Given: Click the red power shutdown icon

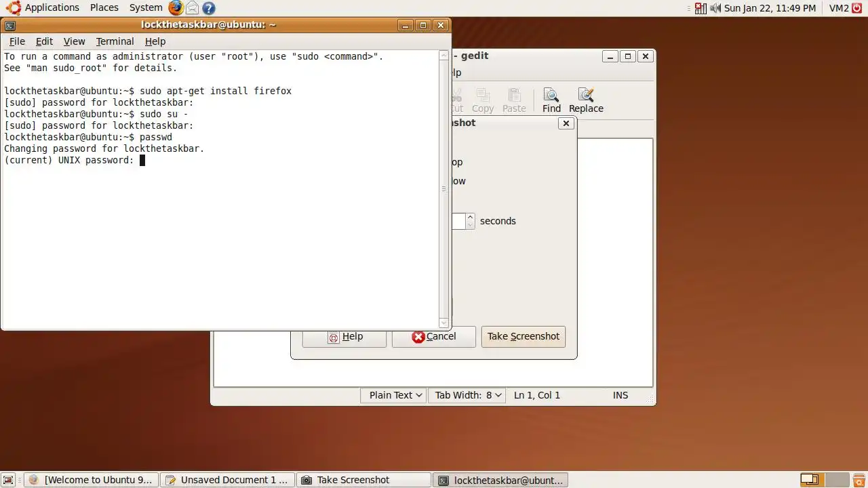Looking at the screenshot, I should point(857,8).
